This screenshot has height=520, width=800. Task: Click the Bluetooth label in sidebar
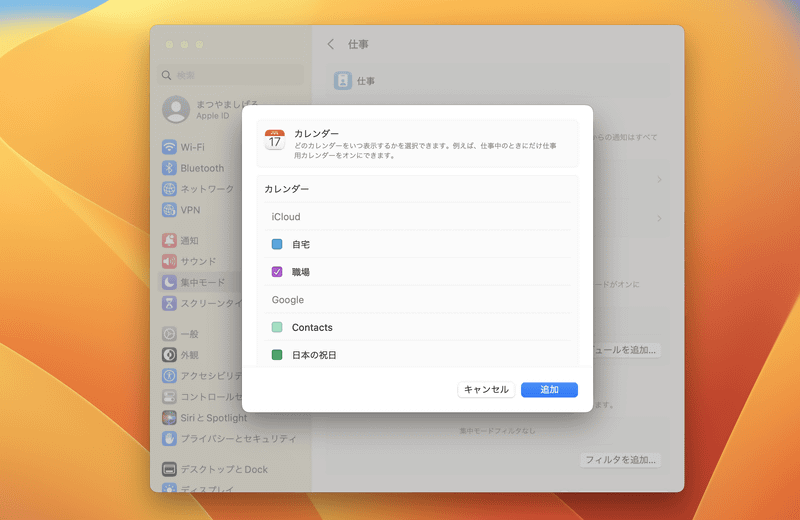[202, 168]
